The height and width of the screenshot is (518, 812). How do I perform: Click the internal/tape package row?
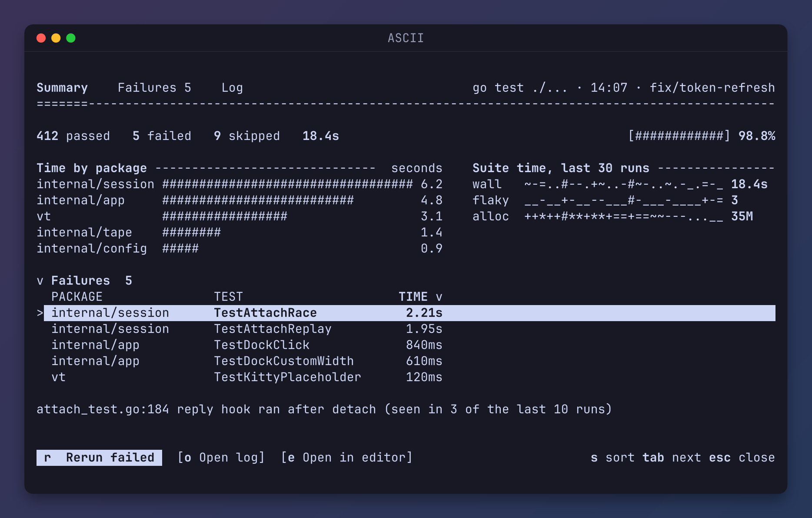click(240, 232)
